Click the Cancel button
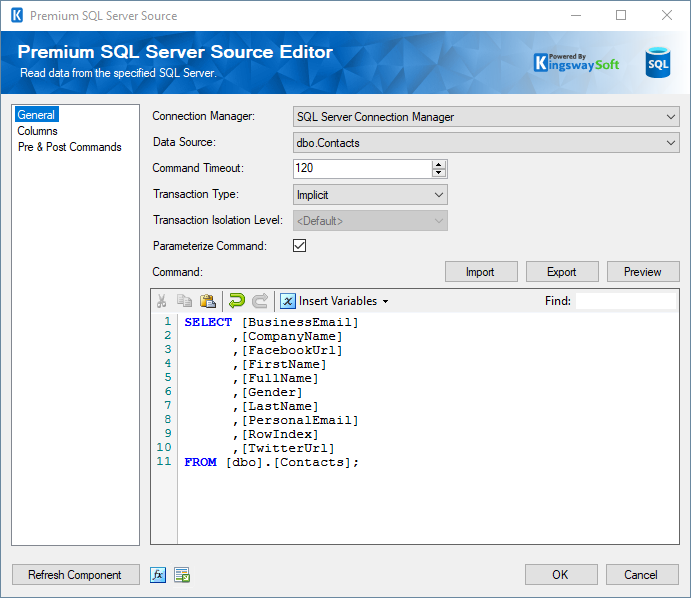 (642, 575)
